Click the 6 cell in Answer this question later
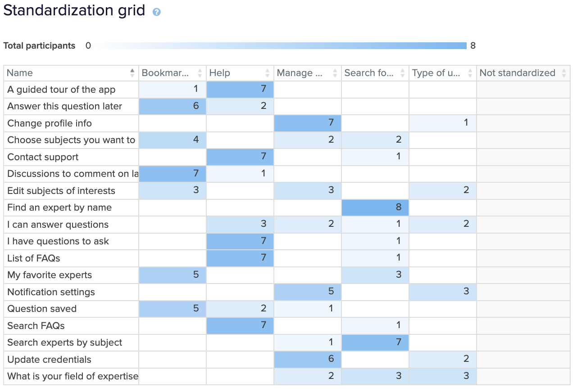577x392 pixels. click(x=173, y=106)
